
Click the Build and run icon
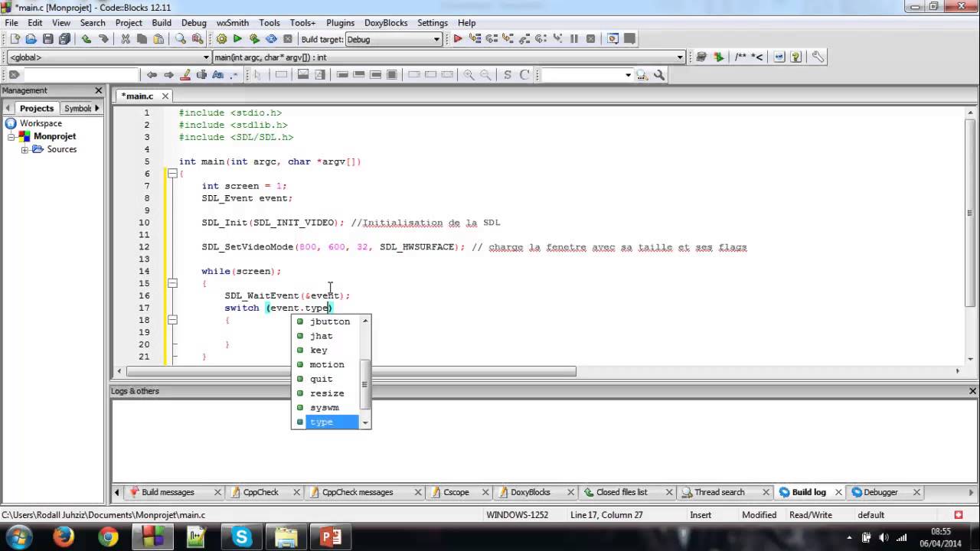tap(254, 39)
